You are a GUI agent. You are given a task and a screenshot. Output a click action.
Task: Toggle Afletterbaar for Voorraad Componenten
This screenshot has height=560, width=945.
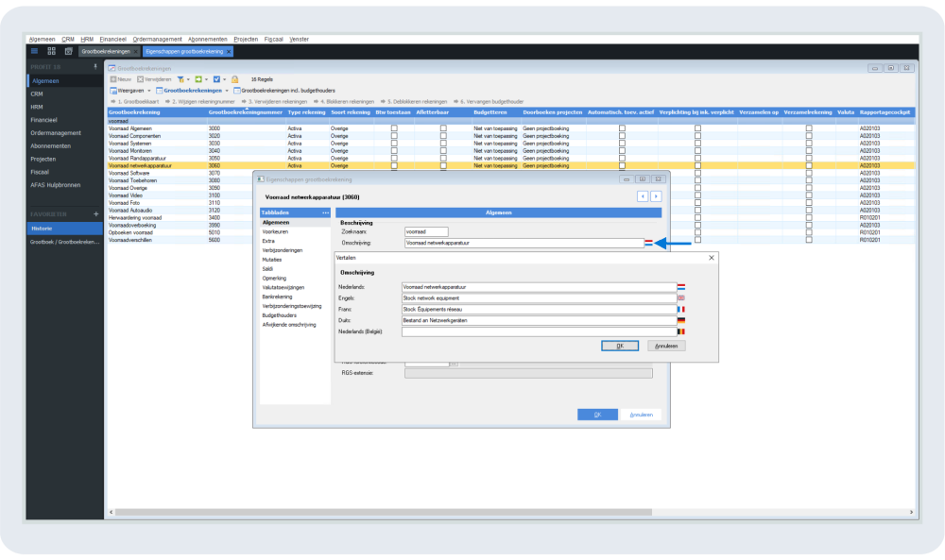[443, 136]
